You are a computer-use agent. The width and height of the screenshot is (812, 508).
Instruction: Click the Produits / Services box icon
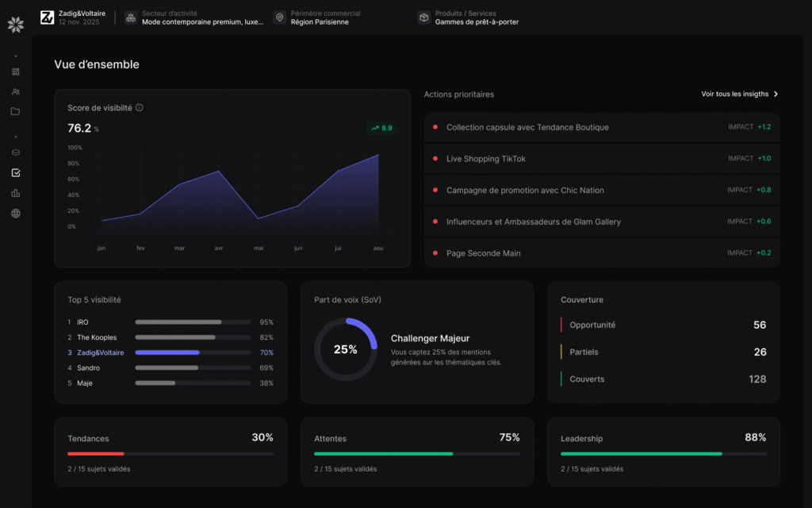click(x=424, y=17)
